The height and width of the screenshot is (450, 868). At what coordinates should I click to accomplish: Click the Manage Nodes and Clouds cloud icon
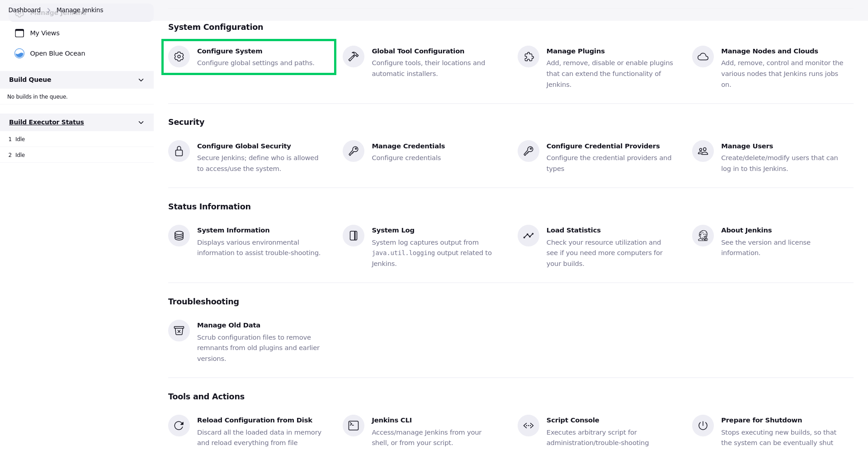point(703,57)
